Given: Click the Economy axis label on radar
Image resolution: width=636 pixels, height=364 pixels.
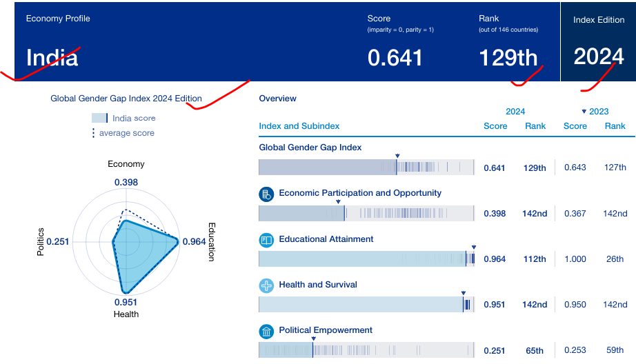Looking at the screenshot, I should click(x=126, y=164).
